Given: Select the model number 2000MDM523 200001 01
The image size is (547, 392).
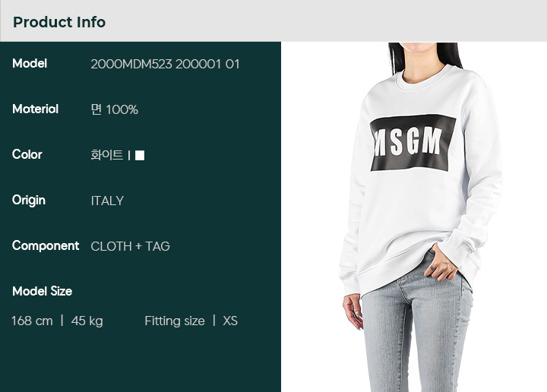Looking at the screenshot, I should [x=165, y=64].
